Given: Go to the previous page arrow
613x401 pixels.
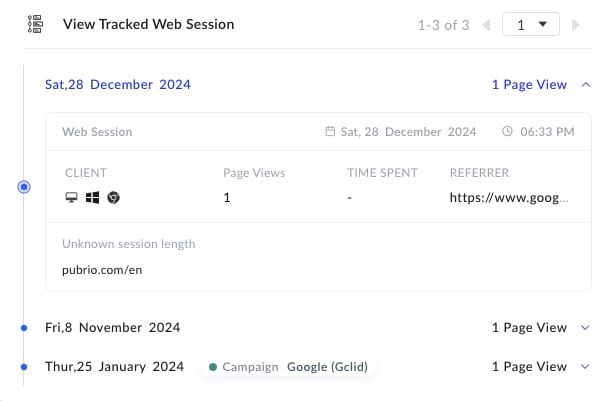Looking at the screenshot, I should click(486, 25).
